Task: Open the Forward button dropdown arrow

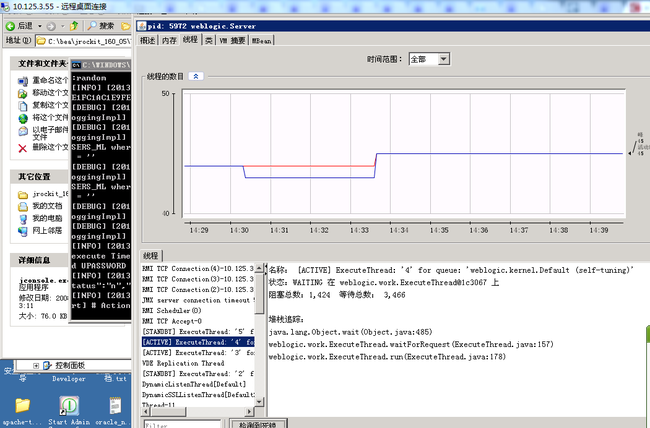Action: [63, 26]
